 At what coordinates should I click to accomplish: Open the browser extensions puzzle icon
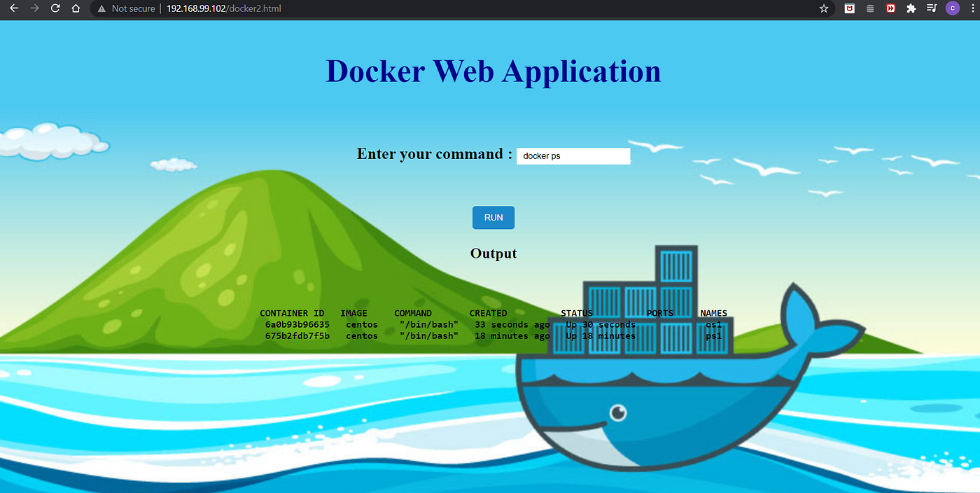point(909,8)
